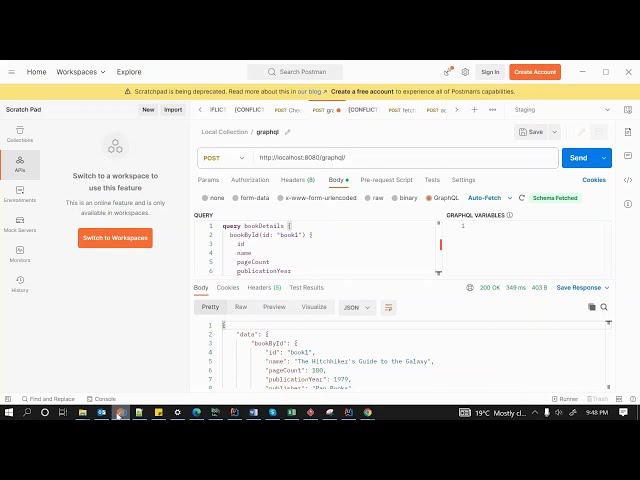Screen dimensions: 640x480
Task: Open the tab options ellipsis menu
Action: coord(493,109)
